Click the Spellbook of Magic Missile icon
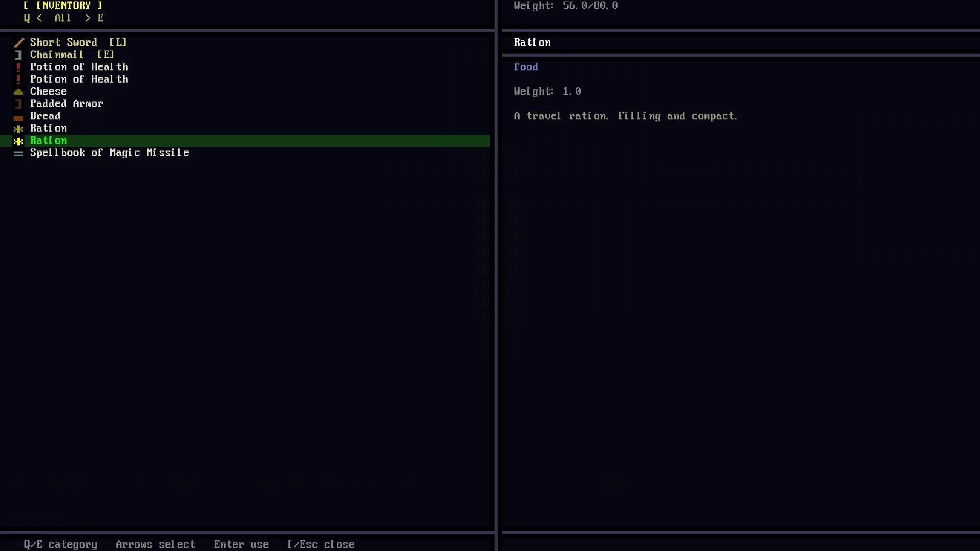980x551 pixels. (18, 154)
